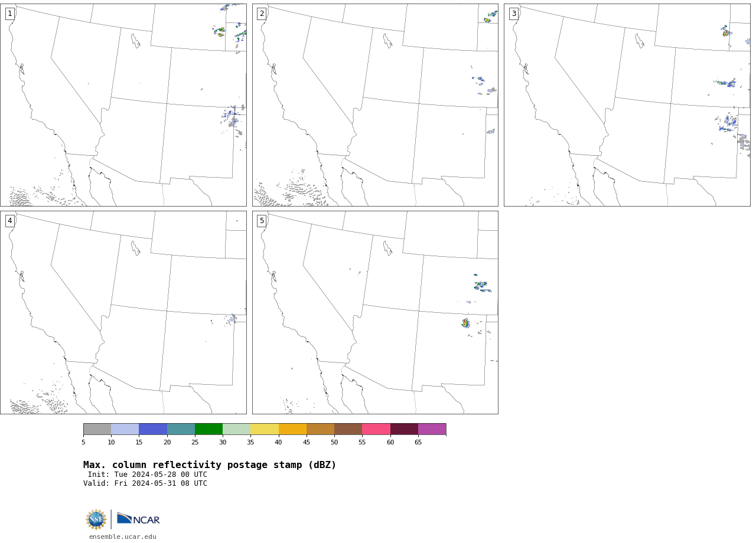Image resolution: width=756 pixels, height=543 pixels.
Task: Click the yellow-cored storm cell in panel 5
Action: point(465,323)
